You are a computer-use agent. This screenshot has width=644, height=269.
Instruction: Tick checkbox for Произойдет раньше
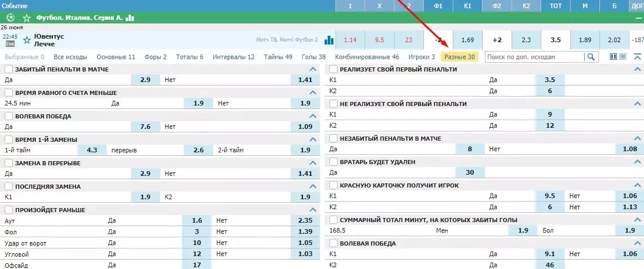pyautogui.click(x=9, y=210)
